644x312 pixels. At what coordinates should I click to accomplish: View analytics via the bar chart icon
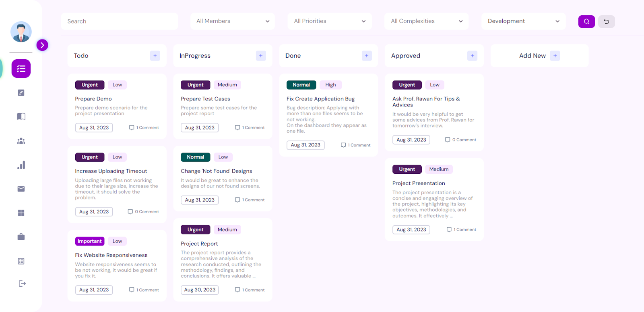click(21, 164)
